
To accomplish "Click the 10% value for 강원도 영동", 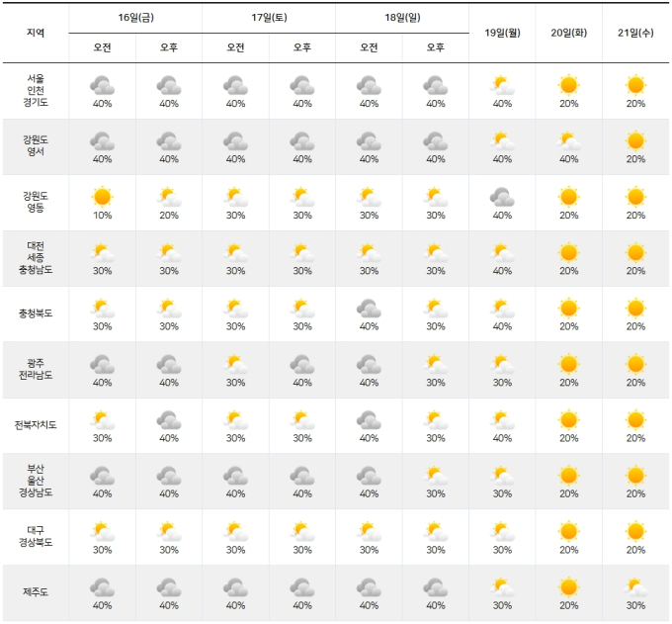I will pyautogui.click(x=102, y=216).
